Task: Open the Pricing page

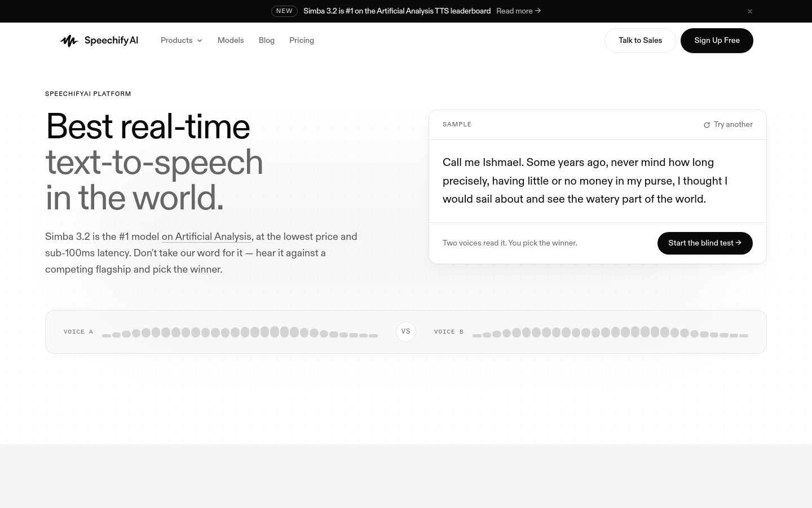Action: pyautogui.click(x=302, y=41)
